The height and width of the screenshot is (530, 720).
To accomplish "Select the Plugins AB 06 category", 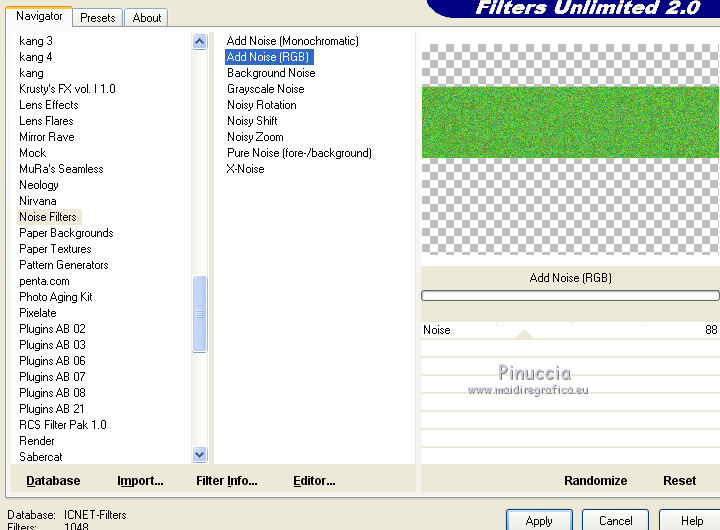I will click(x=52, y=361).
